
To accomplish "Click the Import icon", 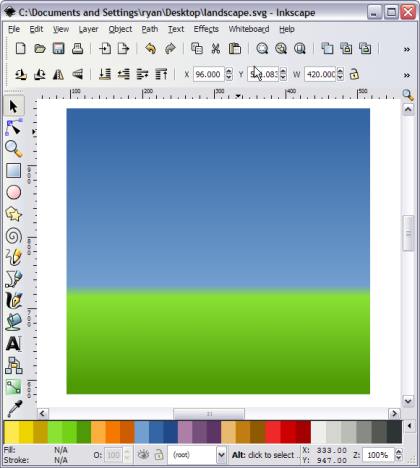I will point(105,49).
